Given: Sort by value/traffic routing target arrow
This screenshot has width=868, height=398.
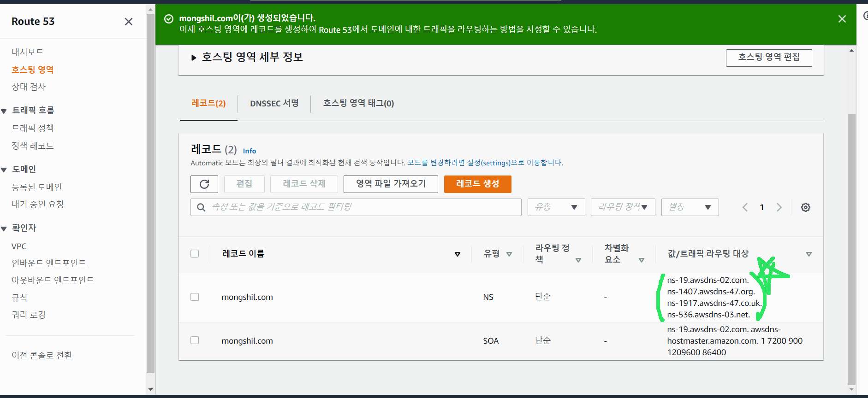Looking at the screenshot, I should click(x=809, y=254).
